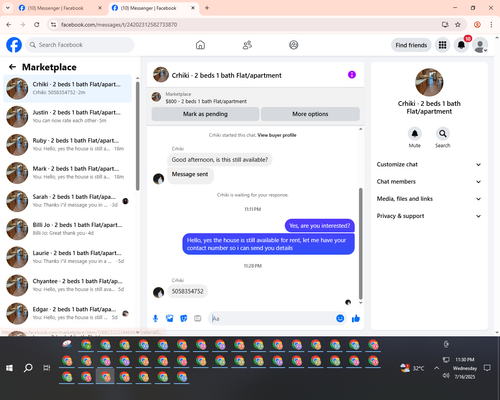Viewport: 500px width, 400px height.
Task: Choose a sticker icon
Action: pyautogui.click(x=184, y=318)
